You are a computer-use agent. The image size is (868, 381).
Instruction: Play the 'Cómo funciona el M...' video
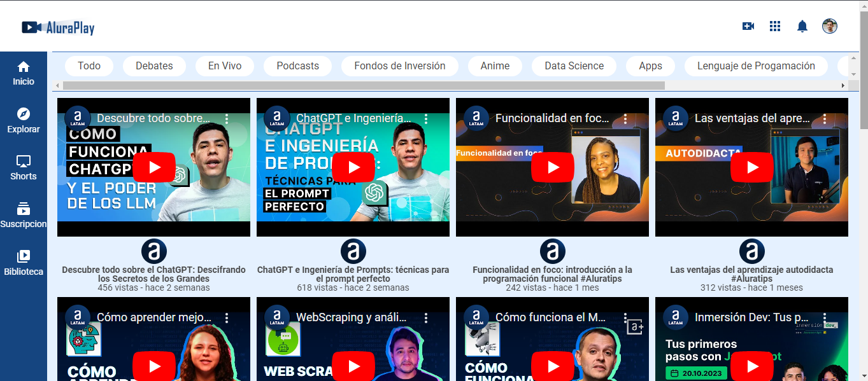553,366
